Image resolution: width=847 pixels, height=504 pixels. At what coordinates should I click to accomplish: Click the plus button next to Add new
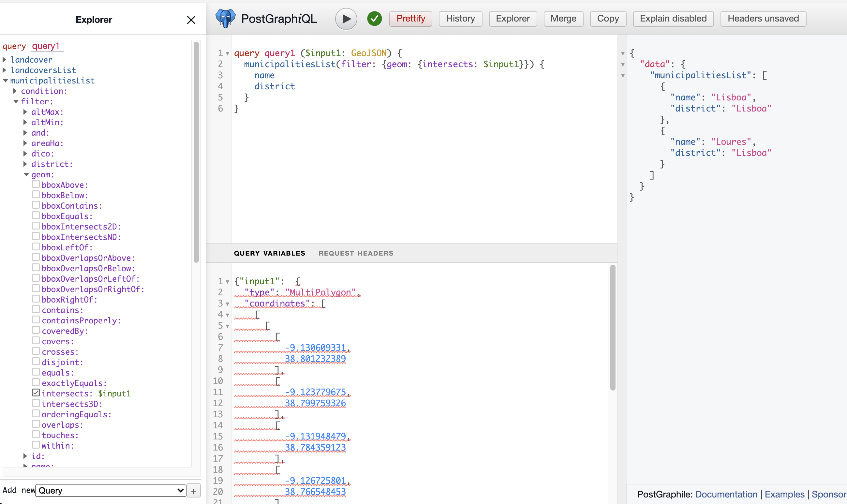[x=194, y=491]
